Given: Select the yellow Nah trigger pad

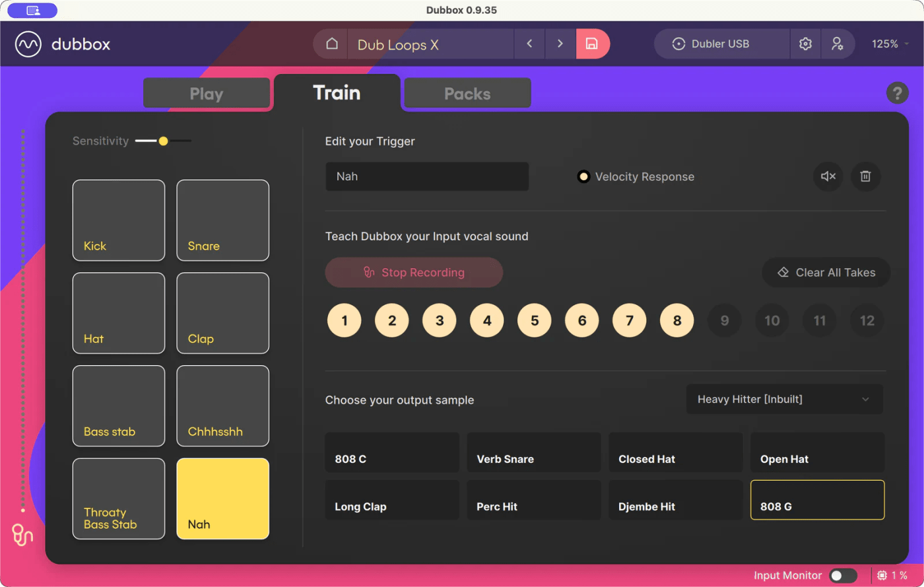Looking at the screenshot, I should click(x=223, y=499).
